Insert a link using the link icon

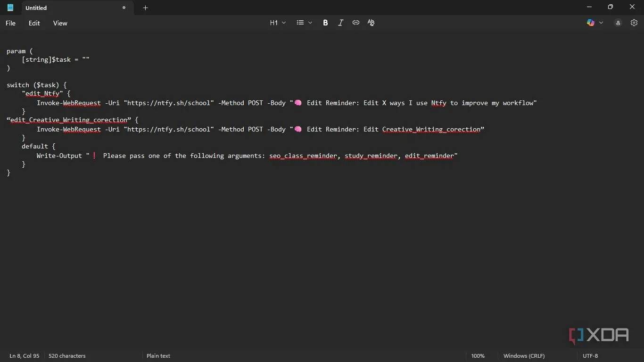pos(356,23)
